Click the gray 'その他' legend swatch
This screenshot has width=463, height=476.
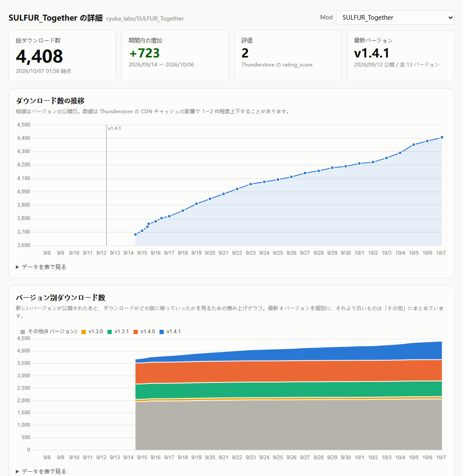point(23,332)
